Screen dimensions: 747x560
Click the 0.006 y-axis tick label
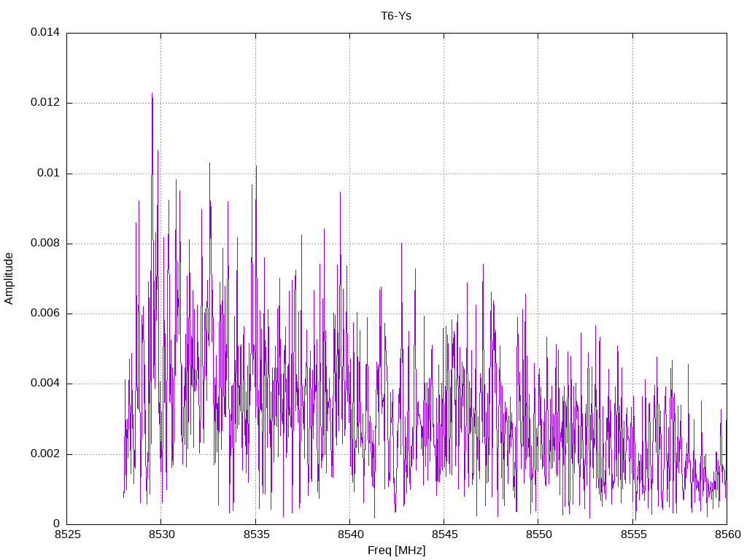click(45, 313)
